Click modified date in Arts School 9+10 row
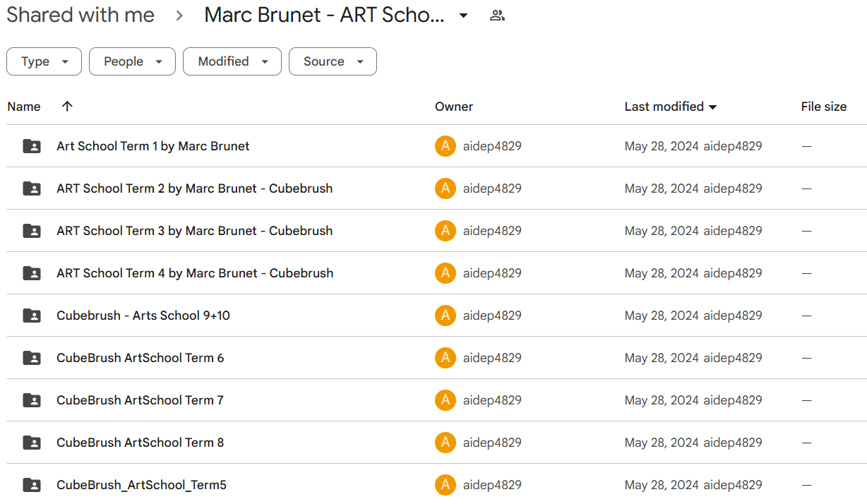 pos(662,316)
